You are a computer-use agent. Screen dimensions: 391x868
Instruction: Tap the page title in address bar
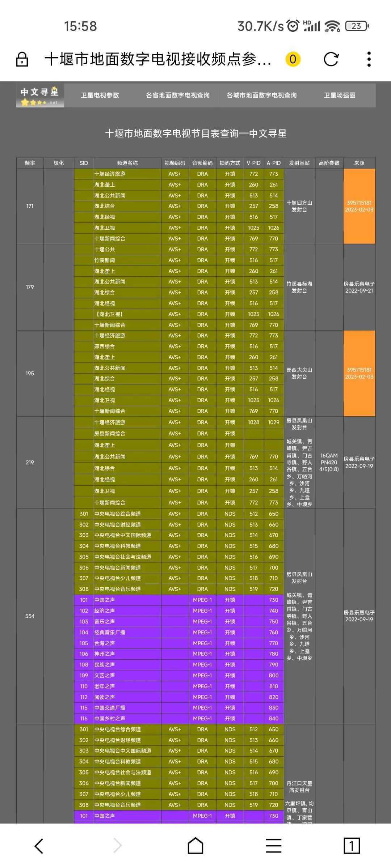pos(158,59)
